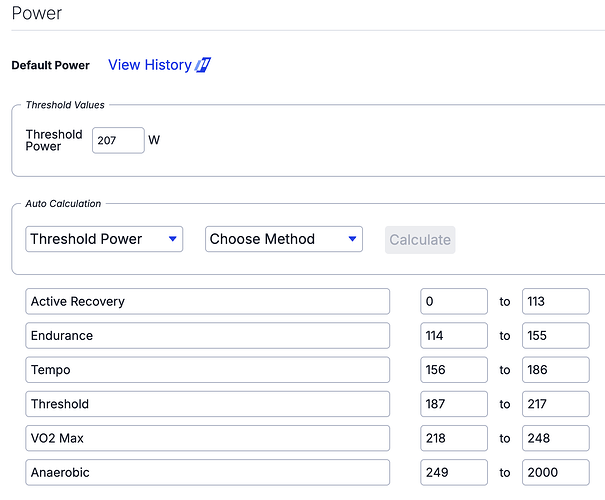Edit the Threshold zone name field
Viewport: 605px width, 500px height.
[208, 404]
